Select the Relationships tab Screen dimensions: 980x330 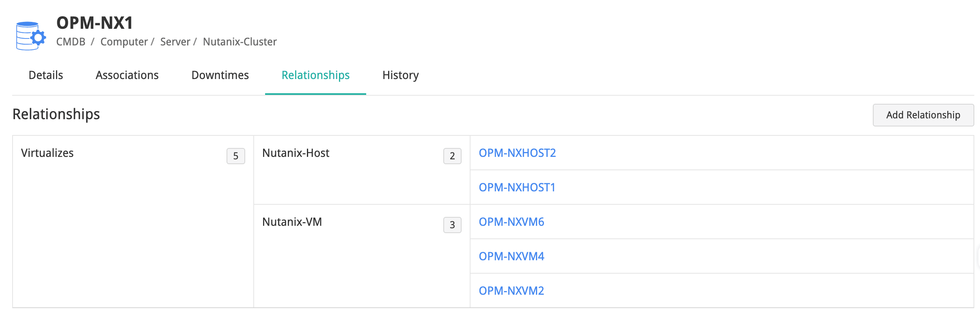pos(315,75)
